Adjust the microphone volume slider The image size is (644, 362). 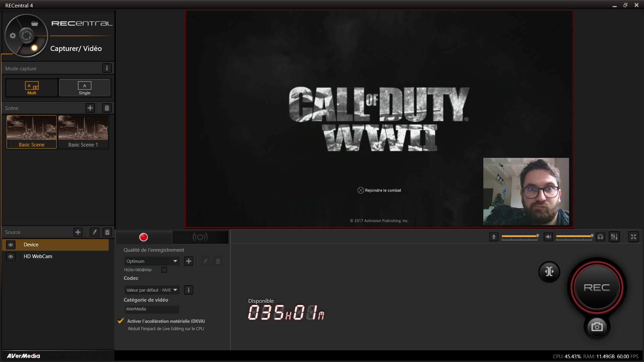[x=520, y=237]
